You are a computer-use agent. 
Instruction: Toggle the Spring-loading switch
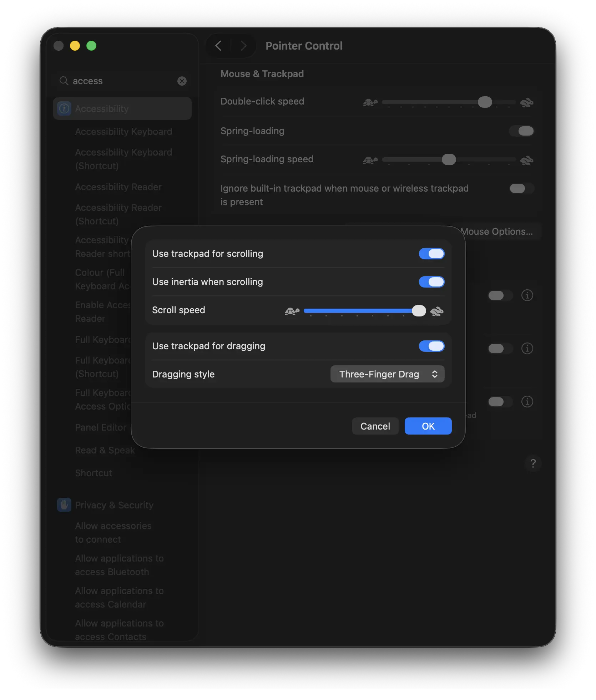(521, 131)
